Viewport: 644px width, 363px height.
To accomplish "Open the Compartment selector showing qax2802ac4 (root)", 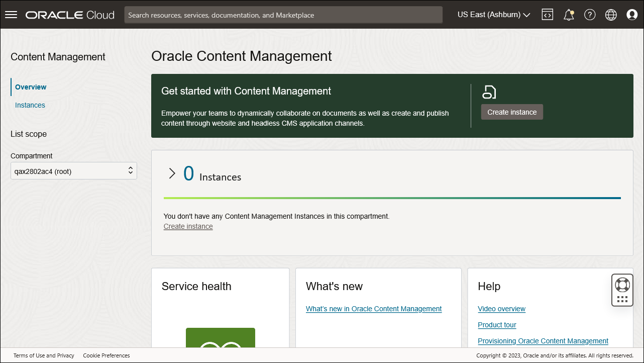I will tap(73, 170).
